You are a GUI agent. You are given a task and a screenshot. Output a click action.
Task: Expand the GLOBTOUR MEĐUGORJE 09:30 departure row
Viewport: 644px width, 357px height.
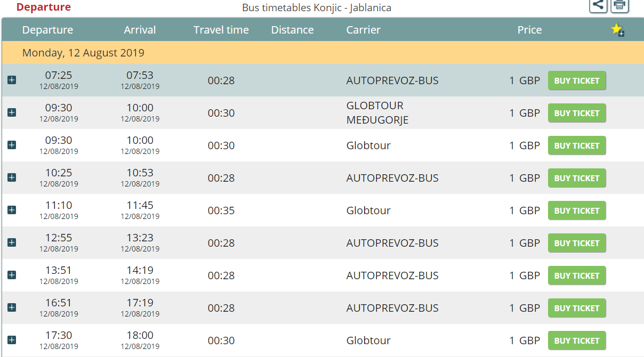[12, 112]
